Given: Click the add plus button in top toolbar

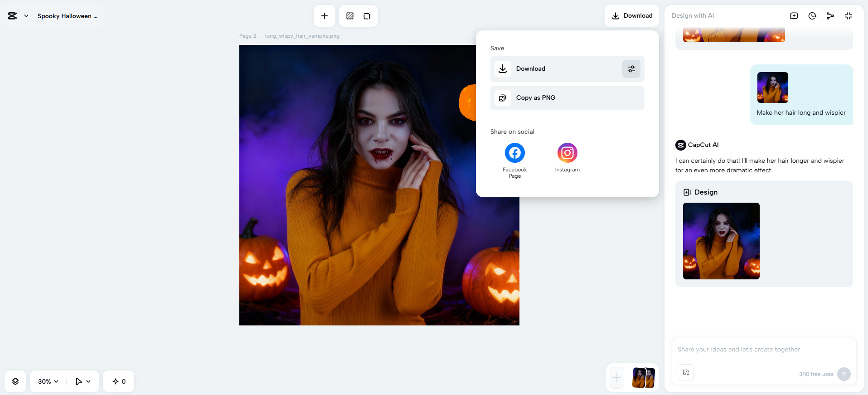Looking at the screenshot, I should [x=325, y=16].
